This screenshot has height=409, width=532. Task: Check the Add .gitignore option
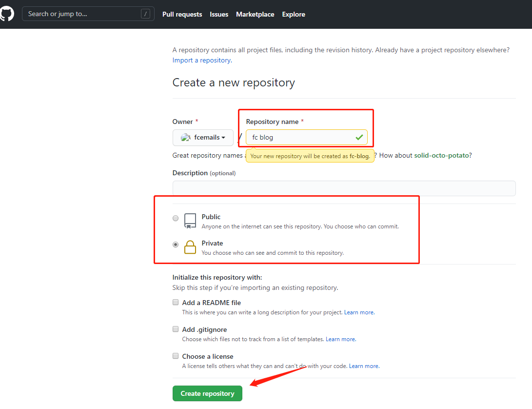pyautogui.click(x=176, y=329)
